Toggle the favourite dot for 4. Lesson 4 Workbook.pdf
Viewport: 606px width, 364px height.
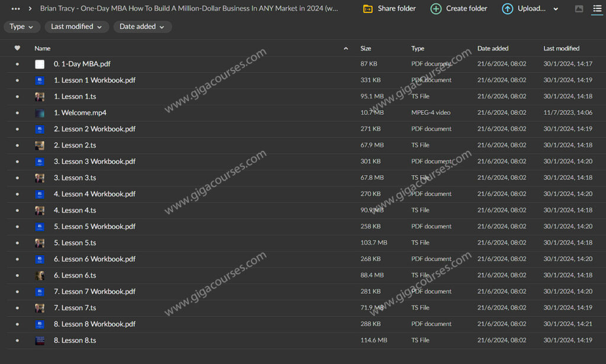(17, 194)
